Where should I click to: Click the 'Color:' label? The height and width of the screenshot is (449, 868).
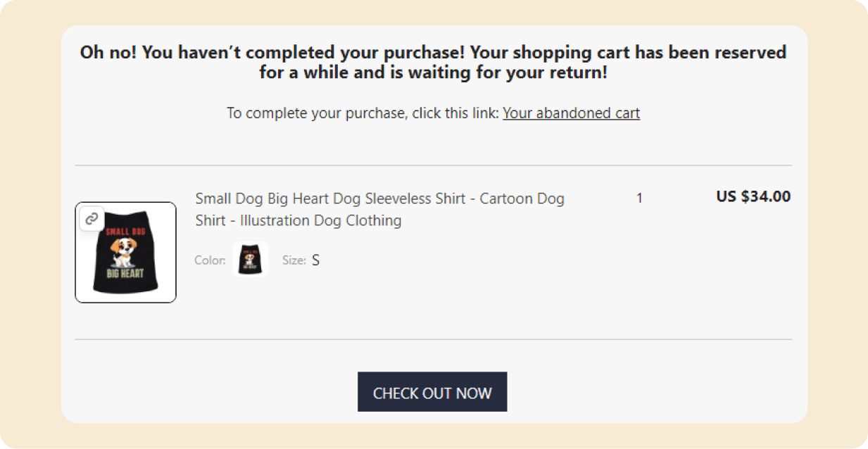point(209,260)
